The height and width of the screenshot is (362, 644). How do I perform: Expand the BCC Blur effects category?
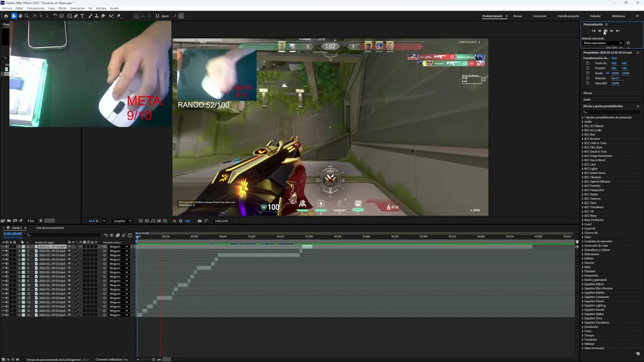tap(583, 134)
